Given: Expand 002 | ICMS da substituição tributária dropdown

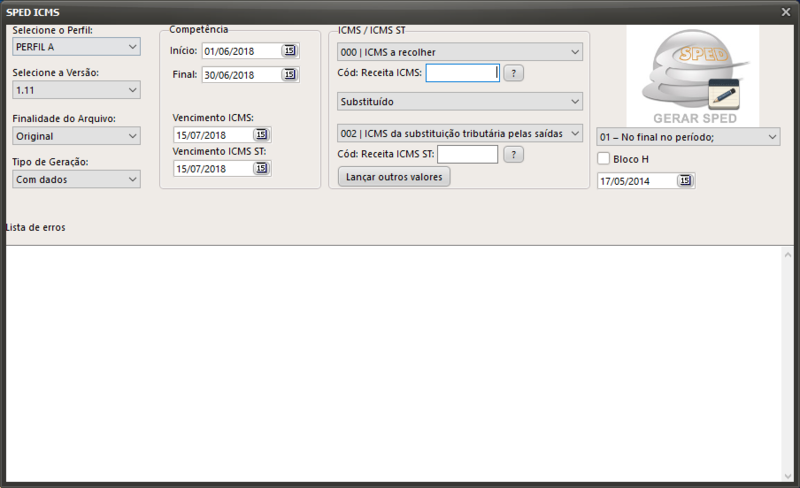Looking at the screenshot, I should click(460, 133).
